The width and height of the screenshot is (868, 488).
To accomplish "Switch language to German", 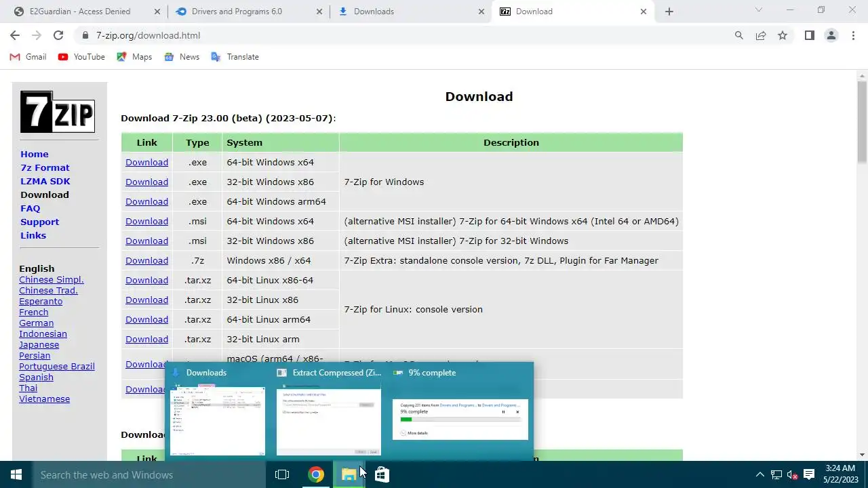I will pyautogui.click(x=36, y=323).
